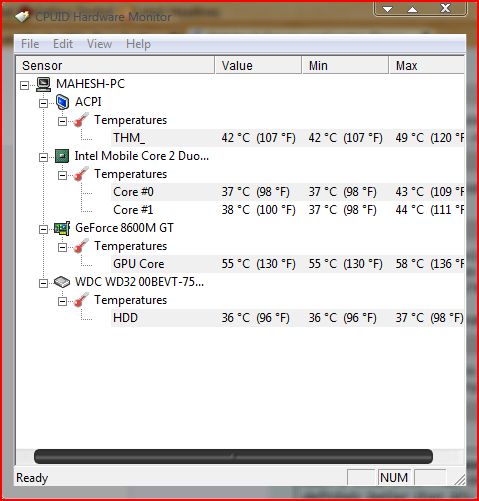The width and height of the screenshot is (479, 501).
Task: Collapse the MAHESH-PC root node
Action: pos(24,86)
